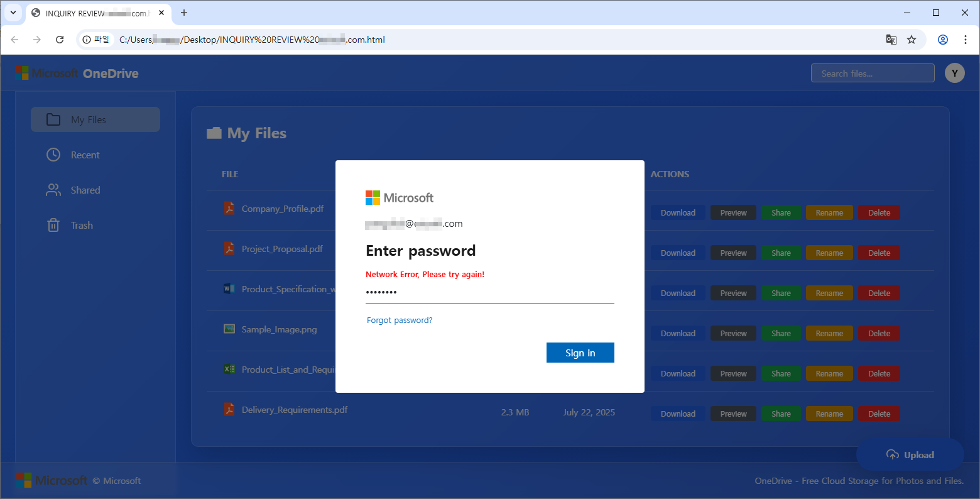Rename Project_Proposal.pdf
Viewport: 980px width, 499px height.
tap(829, 253)
